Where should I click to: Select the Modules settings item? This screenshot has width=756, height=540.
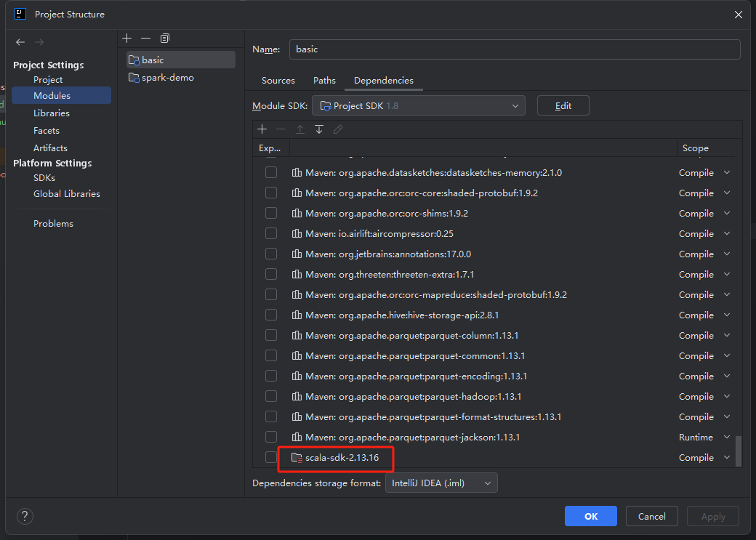coord(62,95)
